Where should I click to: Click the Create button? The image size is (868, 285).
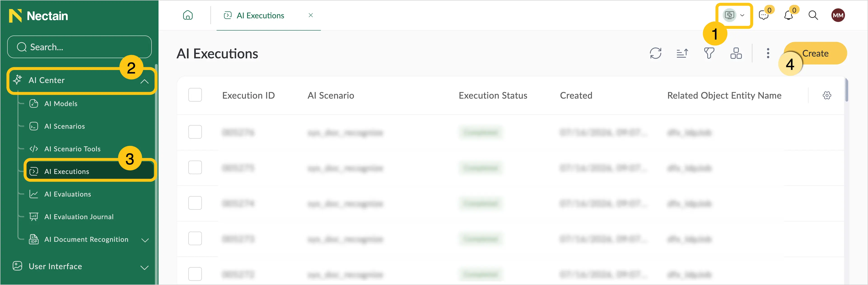(815, 53)
